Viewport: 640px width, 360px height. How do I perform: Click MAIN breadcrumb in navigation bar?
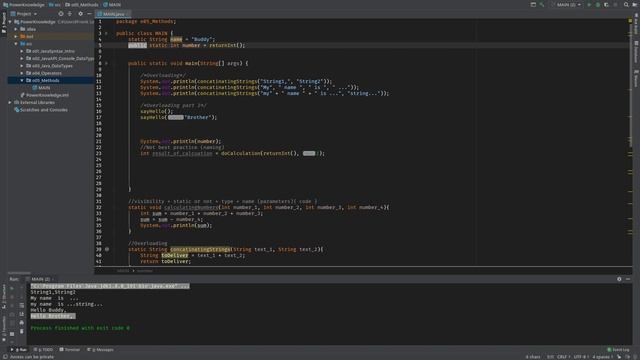pyautogui.click(x=112, y=4)
